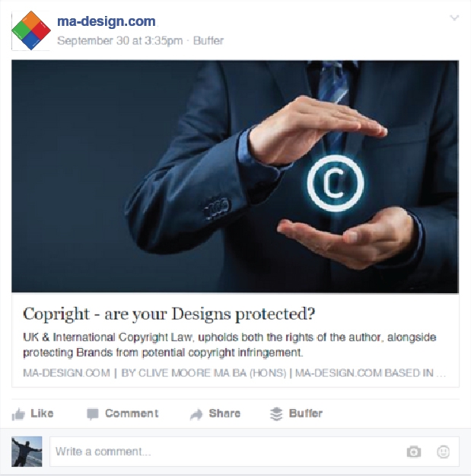Viewport: 471px width, 476px height.
Task: Click the Share arrow icon
Action: [196, 414]
